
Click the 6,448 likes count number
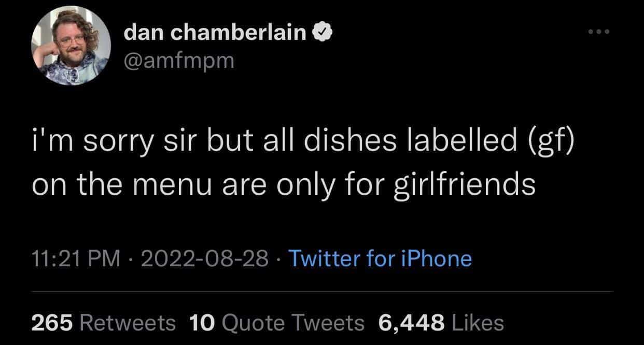pyautogui.click(x=412, y=323)
